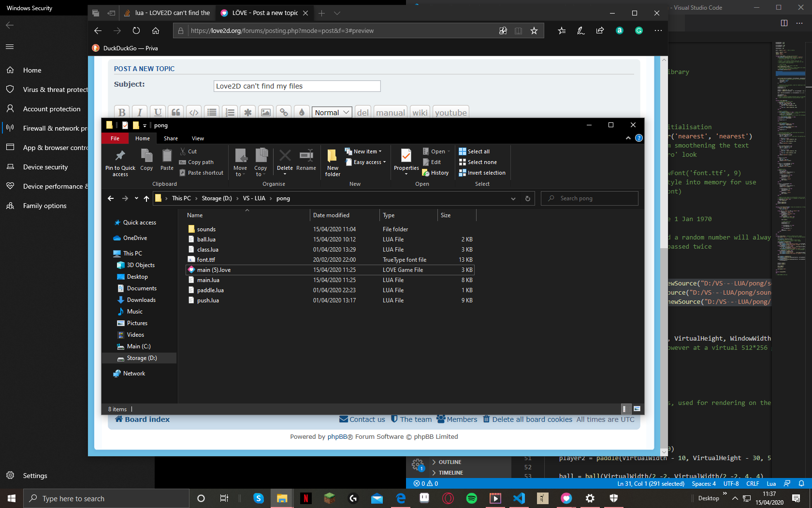Click Contact us link on forum footer
Image resolution: width=812 pixels, height=508 pixels.
362,419
